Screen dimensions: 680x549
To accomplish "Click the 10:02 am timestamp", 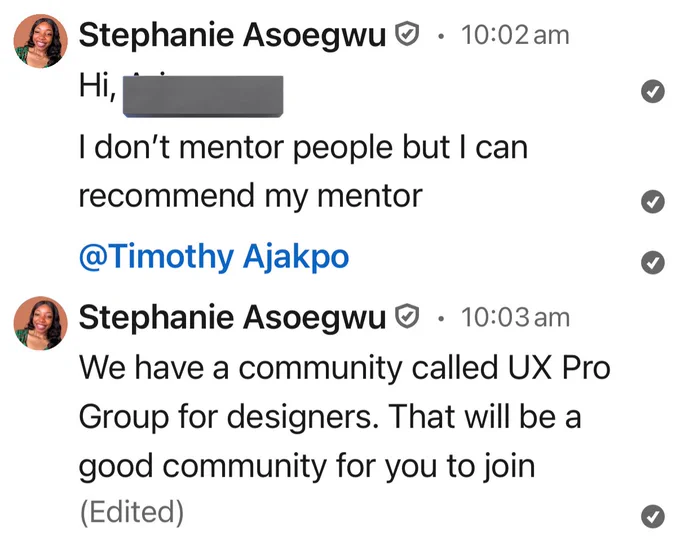I will (515, 35).
